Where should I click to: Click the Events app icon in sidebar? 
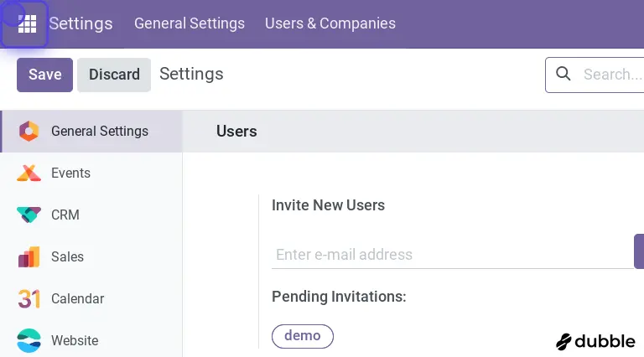[29, 173]
